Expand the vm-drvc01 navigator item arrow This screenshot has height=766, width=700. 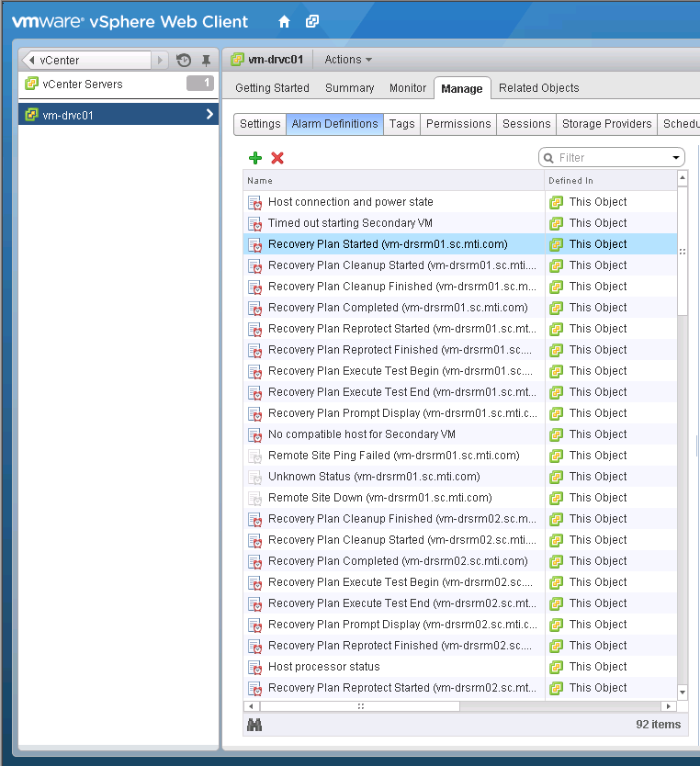(209, 116)
